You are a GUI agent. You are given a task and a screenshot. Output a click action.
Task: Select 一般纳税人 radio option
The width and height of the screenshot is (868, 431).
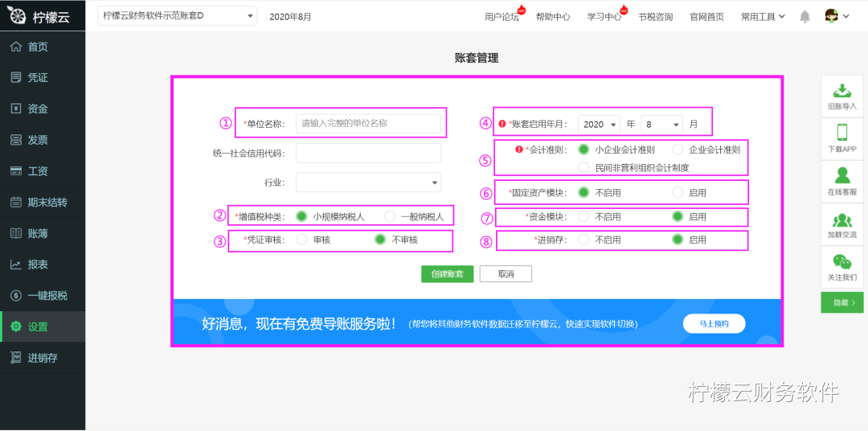click(391, 216)
